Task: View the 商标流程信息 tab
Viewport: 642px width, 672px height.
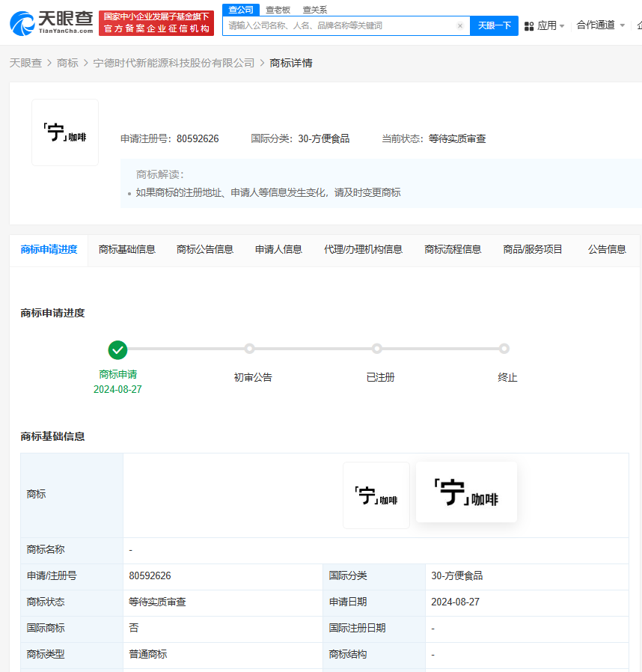Action: point(453,250)
